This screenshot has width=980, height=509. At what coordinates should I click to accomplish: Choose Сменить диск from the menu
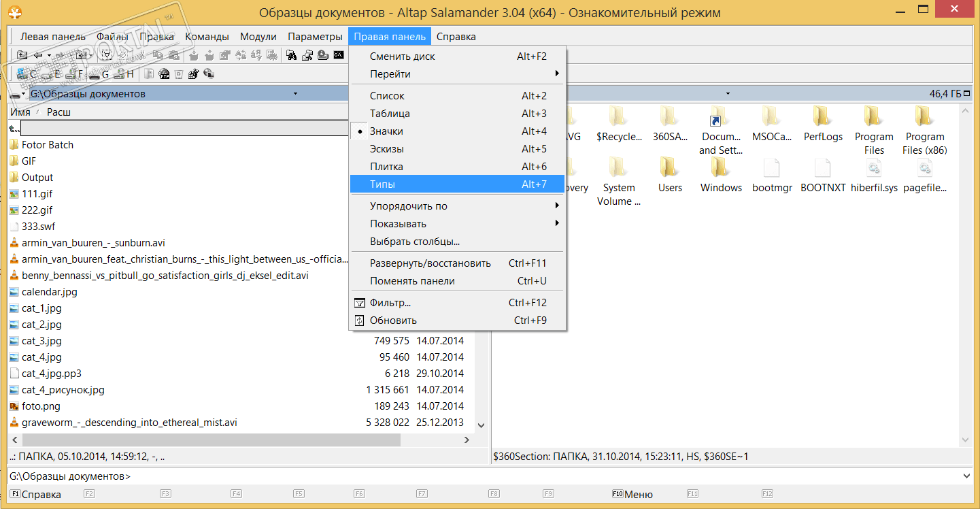(x=457, y=56)
